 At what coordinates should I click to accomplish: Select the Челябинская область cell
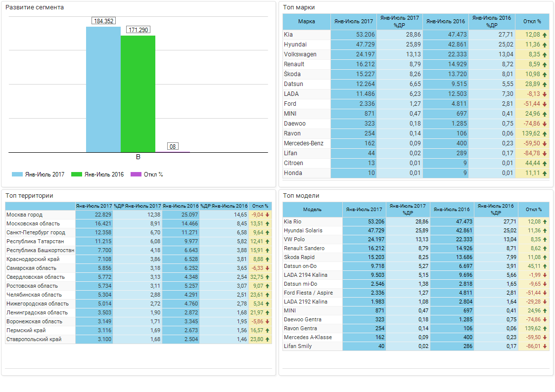coord(41,295)
